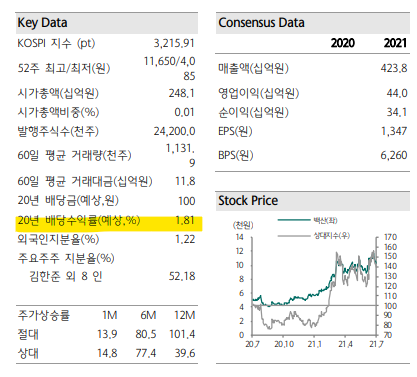The image size is (417, 377).
Task: Click the gray 상대지수(우) legend entry
Action: [314, 236]
